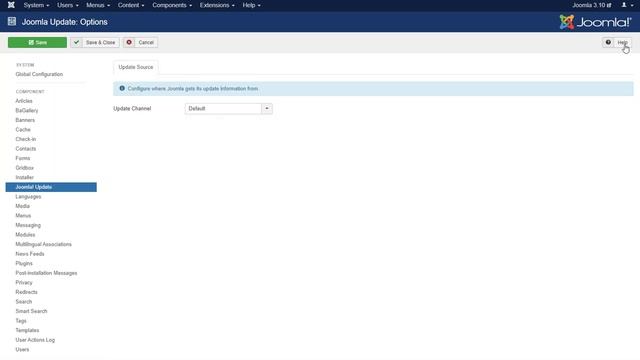The width and height of the screenshot is (640, 360).
Task: Select Messaging in the sidebar
Action: coord(28,225)
